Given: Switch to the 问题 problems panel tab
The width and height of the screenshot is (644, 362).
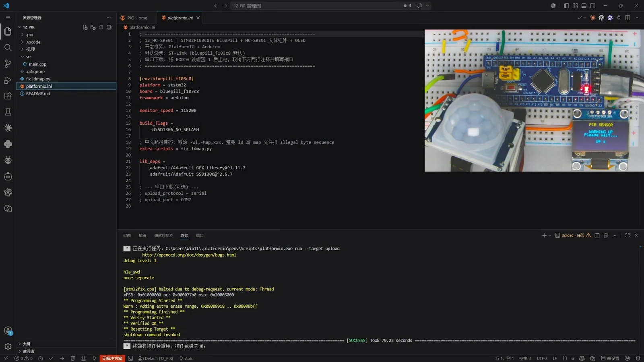Looking at the screenshot, I should click(x=127, y=236).
